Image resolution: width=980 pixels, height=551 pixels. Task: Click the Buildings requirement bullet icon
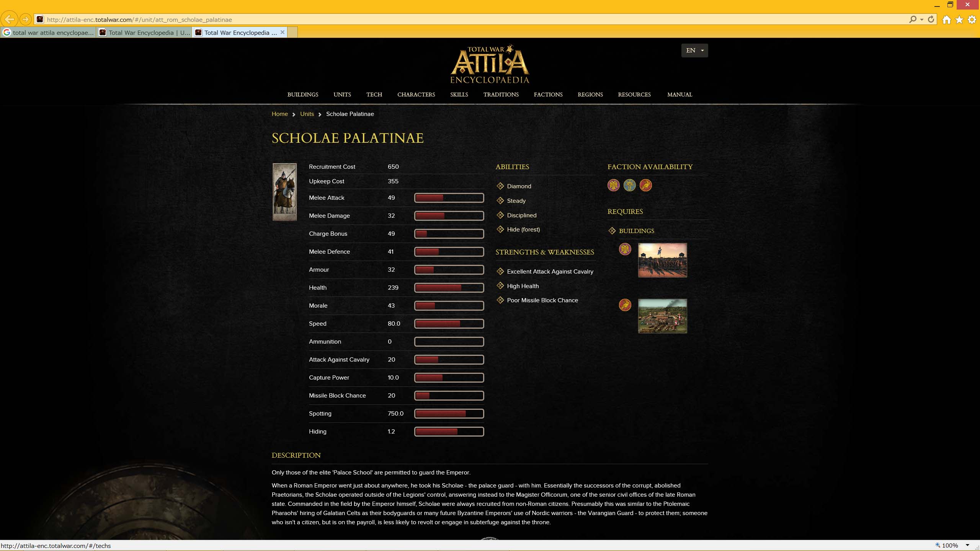[x=612, y=231]
